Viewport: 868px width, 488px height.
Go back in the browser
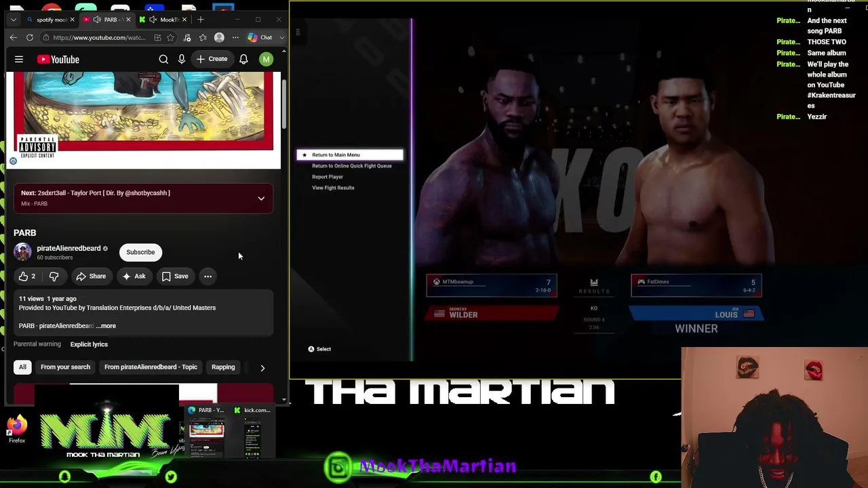[x=14, y=38]
